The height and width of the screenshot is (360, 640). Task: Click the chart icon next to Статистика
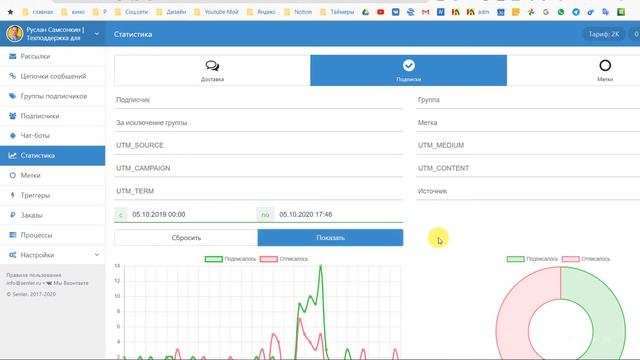tap(13, 156)
